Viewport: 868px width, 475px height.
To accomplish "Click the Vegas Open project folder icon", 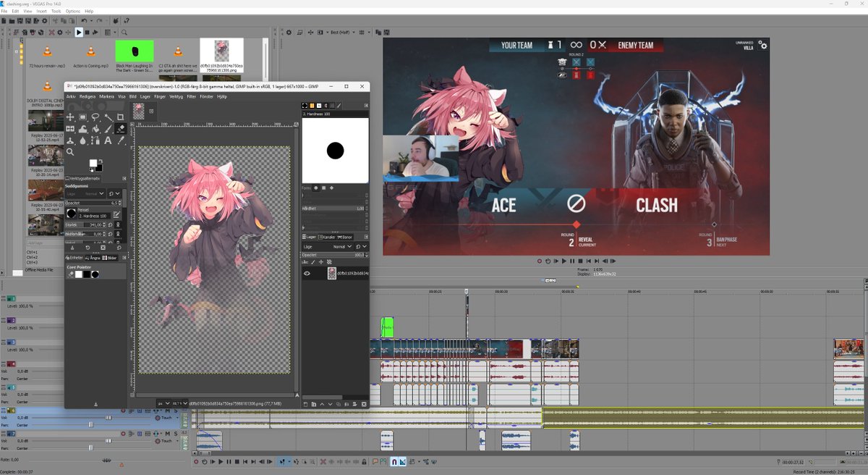I will click(x=12, y=21).
